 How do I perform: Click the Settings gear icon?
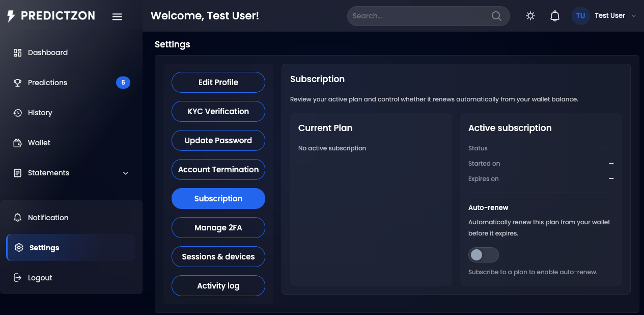click(x=19, y=248)
